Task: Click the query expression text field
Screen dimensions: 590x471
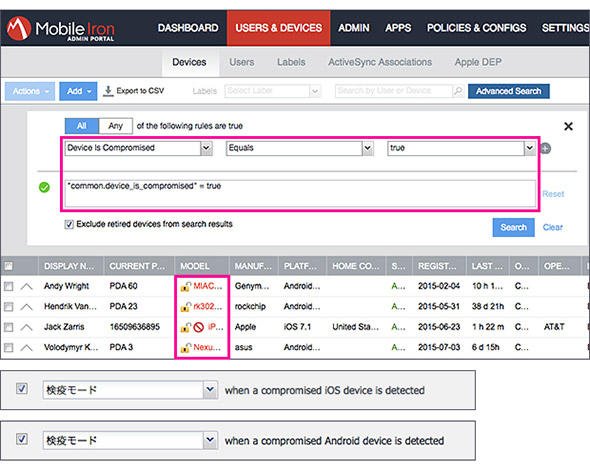Action: tap(300, 193)
